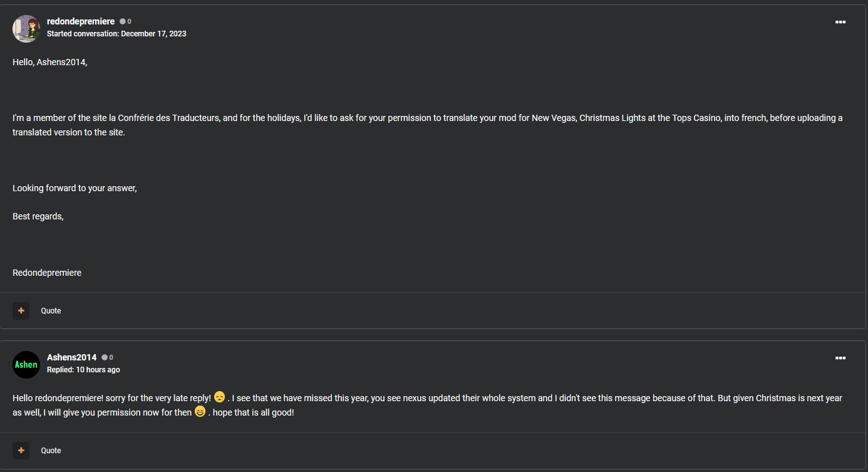This screenshot has height=472, width=868.
Task: Toggle multiquote plus on Ashens2014's reply
Action: (x=21, y=451)
